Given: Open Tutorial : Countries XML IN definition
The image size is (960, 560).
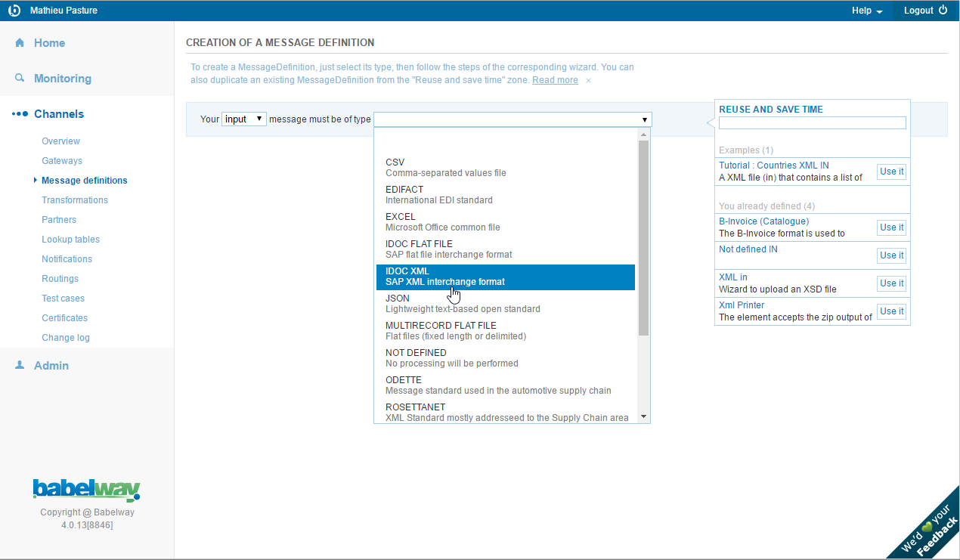Looking at the screenshot, I should coord(774,166).
